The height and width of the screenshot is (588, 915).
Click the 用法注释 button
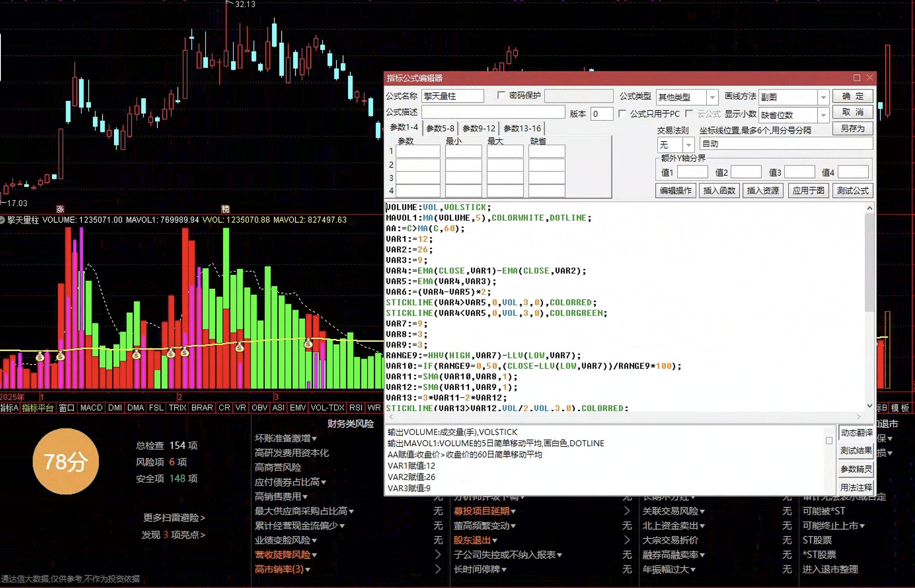click(x=856, y=488)
